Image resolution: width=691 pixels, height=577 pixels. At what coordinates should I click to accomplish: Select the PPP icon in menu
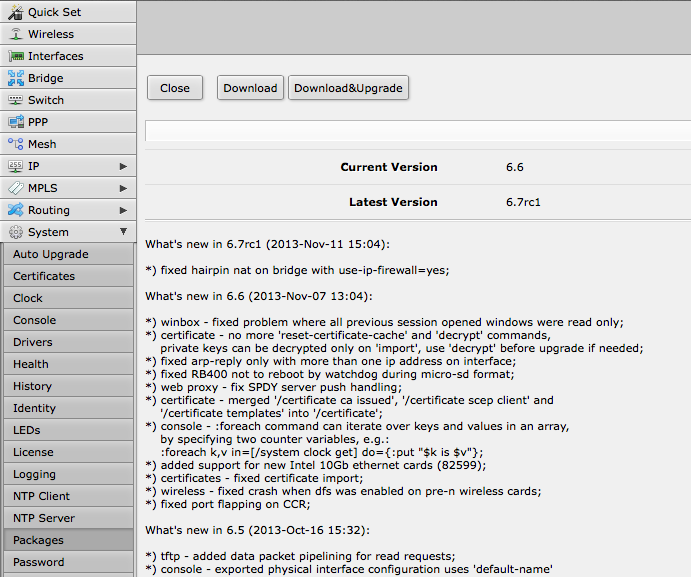point(15,122)
